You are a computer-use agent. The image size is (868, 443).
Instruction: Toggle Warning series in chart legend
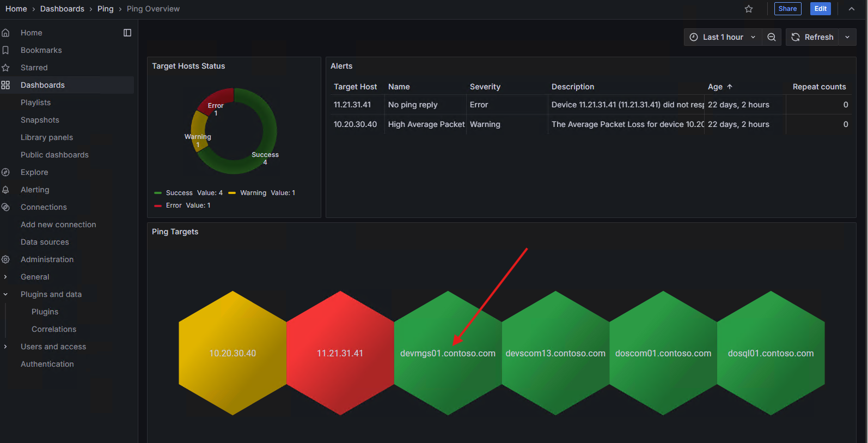pos(253,193)
